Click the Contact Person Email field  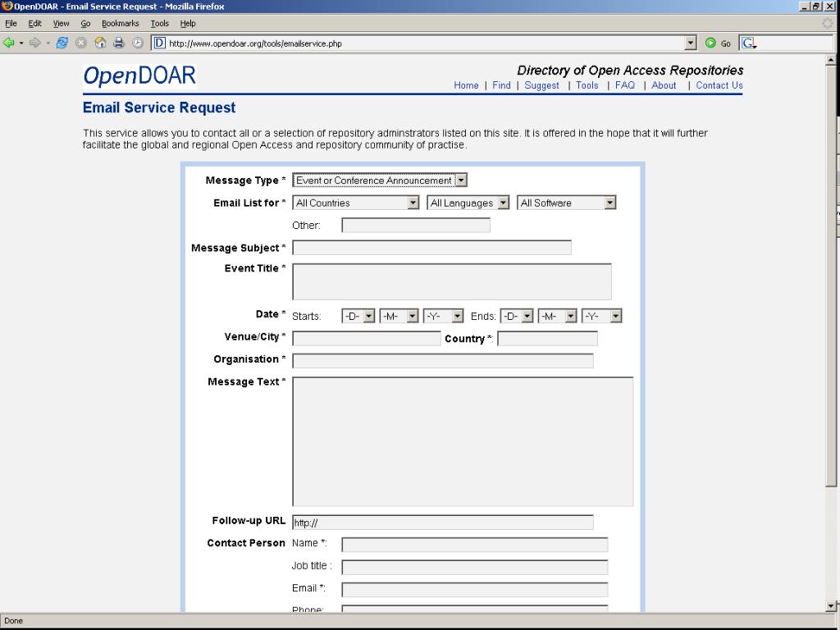475,589
